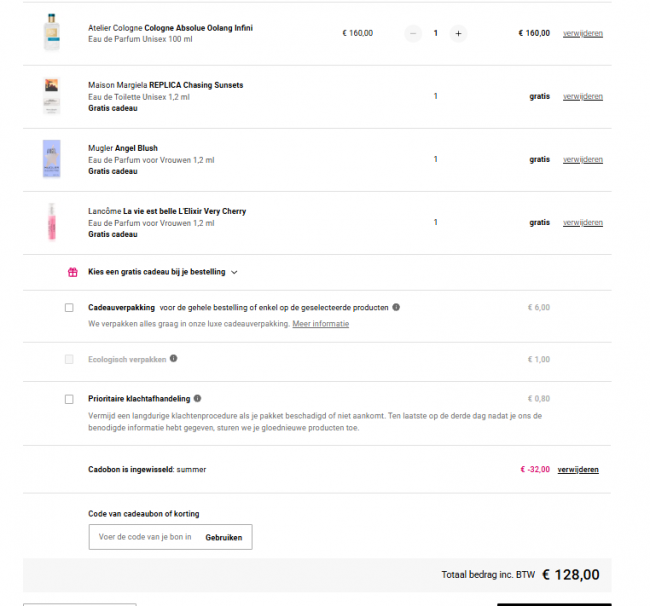
Task: Click the Maison Margiela REPLICA sample thumbnail
Action: click(x=52, y=96)
